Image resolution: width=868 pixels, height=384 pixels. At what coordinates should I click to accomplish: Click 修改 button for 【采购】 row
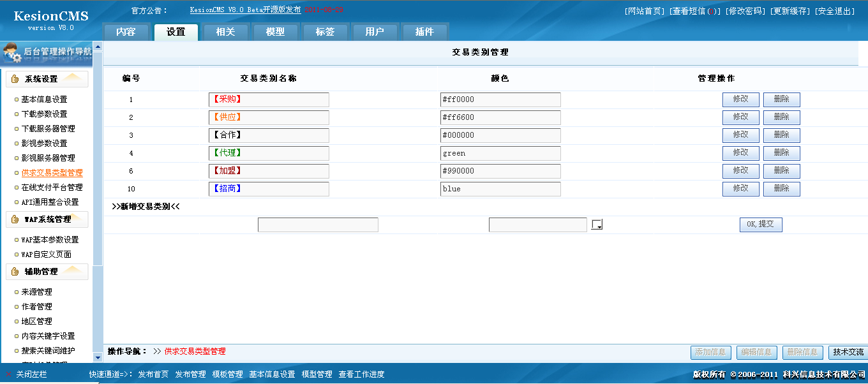(x=740, y=100)
